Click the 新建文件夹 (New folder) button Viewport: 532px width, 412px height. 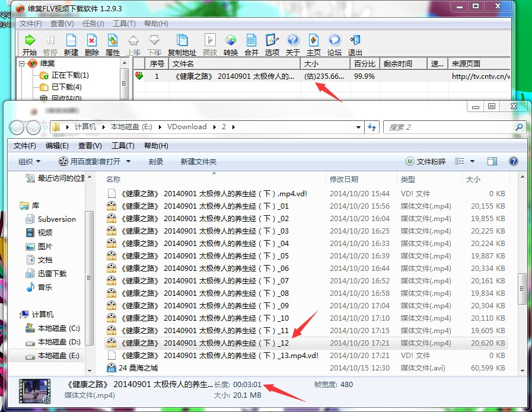tap(198, 161)
